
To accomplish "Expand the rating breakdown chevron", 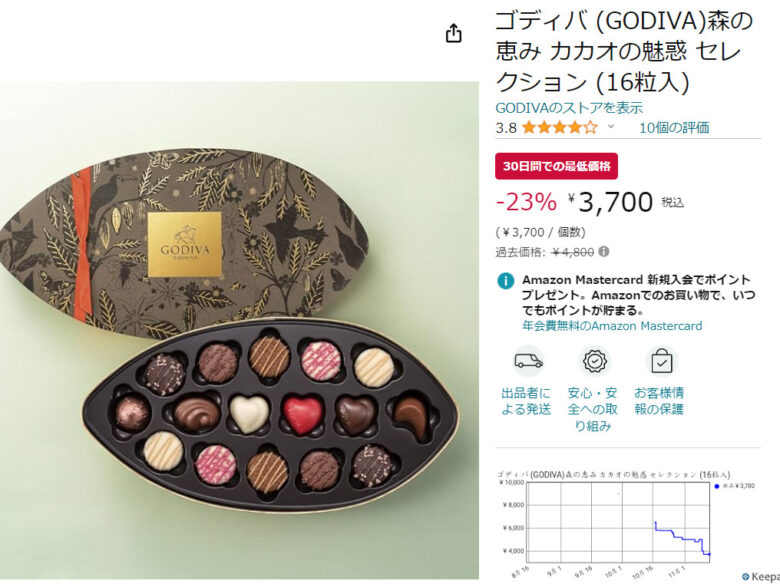I will tap(611, 127).
